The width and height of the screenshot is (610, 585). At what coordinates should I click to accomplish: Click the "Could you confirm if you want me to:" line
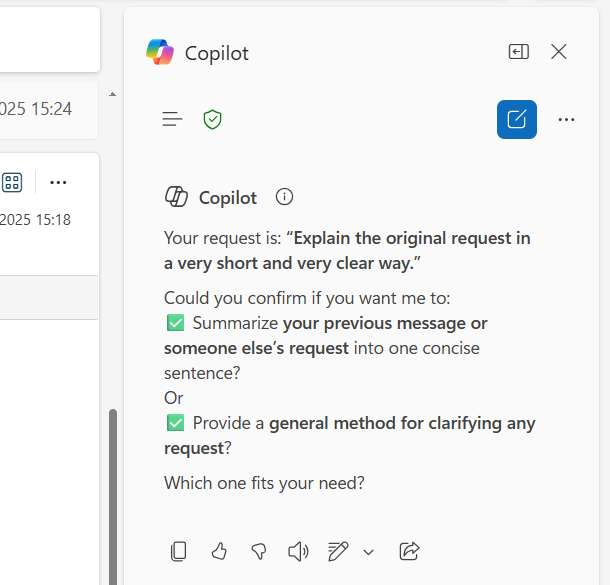(x=307, y=298)
